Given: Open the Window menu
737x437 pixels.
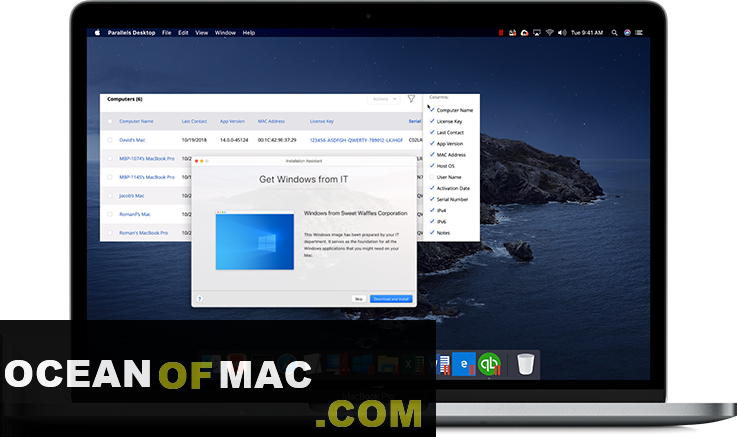Looking at the screenshot, I should (x=225, y=32).
